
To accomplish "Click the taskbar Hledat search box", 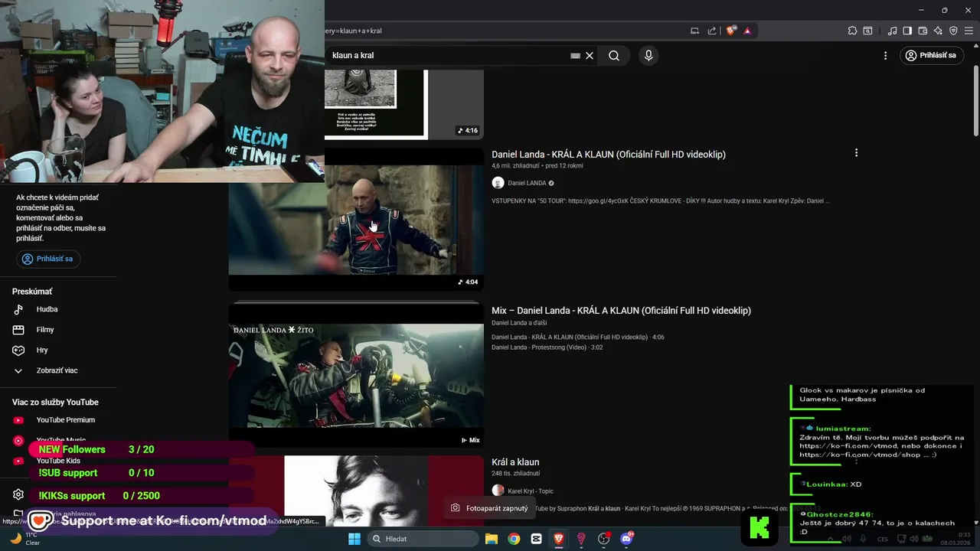I will pos(423,539).
